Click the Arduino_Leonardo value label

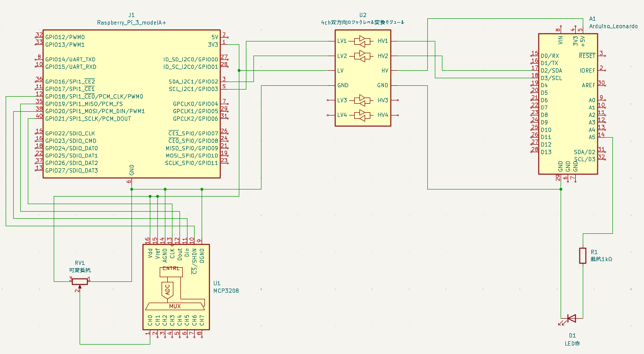pyautogui.click(x=613, y=27)
